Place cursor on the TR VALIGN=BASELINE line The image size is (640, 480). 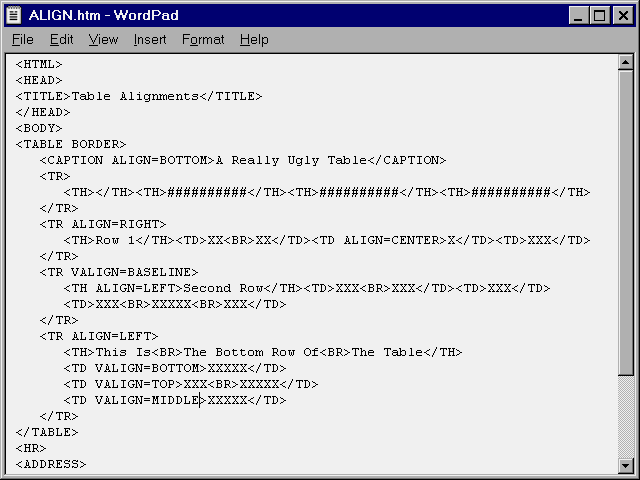(118, 272)
